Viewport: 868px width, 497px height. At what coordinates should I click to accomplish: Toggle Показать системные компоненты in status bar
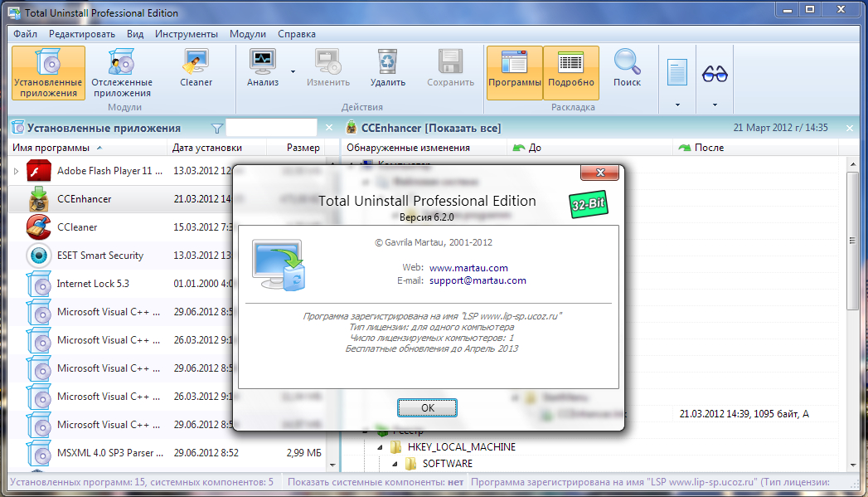coord(376,482)
